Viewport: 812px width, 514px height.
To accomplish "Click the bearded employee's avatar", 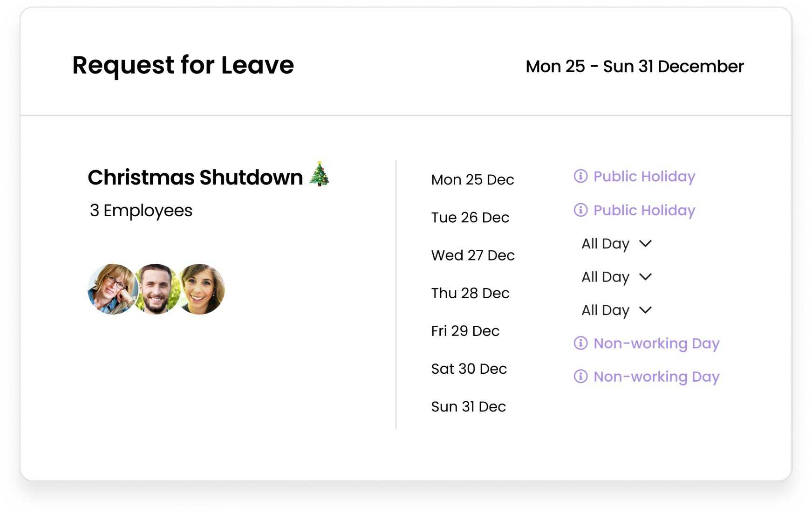I will pyautogui.click(x=156, y=289).
